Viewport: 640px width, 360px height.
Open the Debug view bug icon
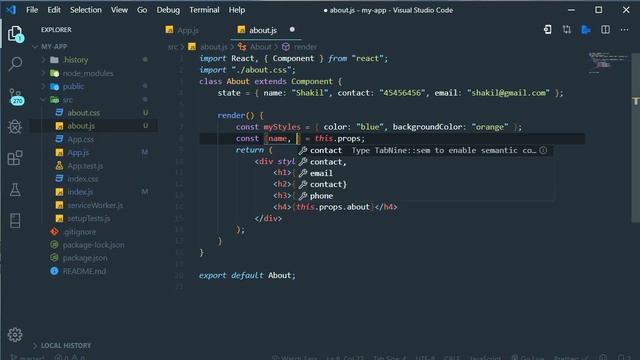tap(15, 127)
